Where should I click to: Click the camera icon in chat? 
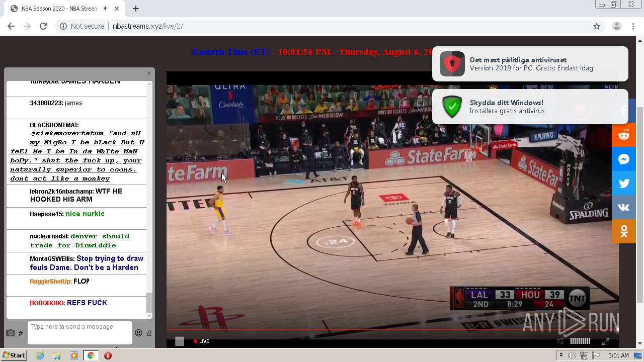pyautogui.click(x=10, y=333)
